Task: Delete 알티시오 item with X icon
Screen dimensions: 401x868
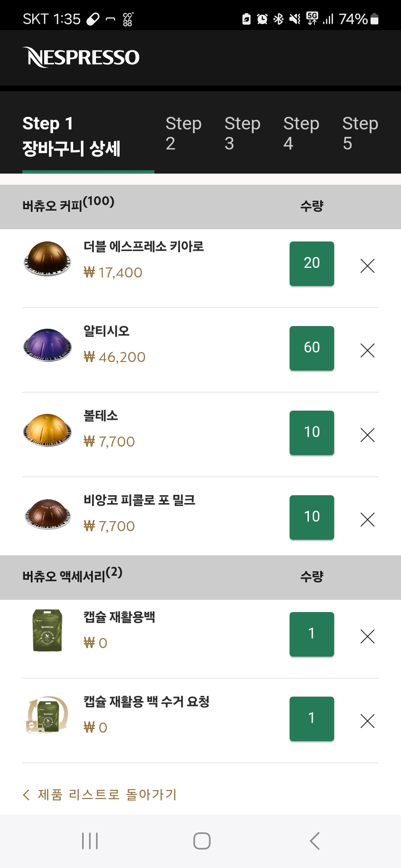Action: pyautogui.click(x=367, y=350)
